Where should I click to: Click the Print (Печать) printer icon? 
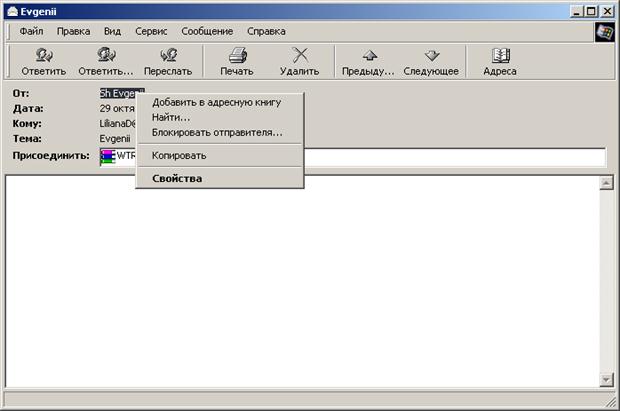tap(238, 55)
